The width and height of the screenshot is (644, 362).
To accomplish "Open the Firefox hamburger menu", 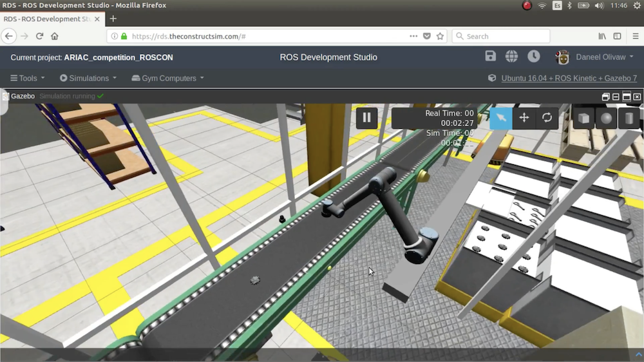I will pos(636,36).
